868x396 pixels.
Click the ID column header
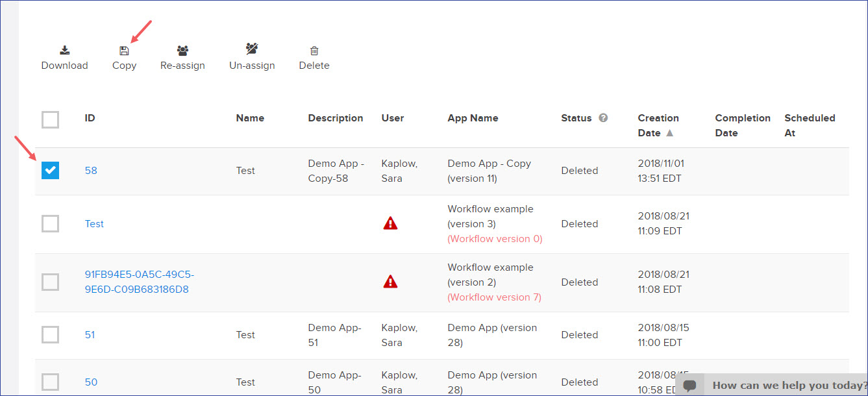tap(90, 118)
